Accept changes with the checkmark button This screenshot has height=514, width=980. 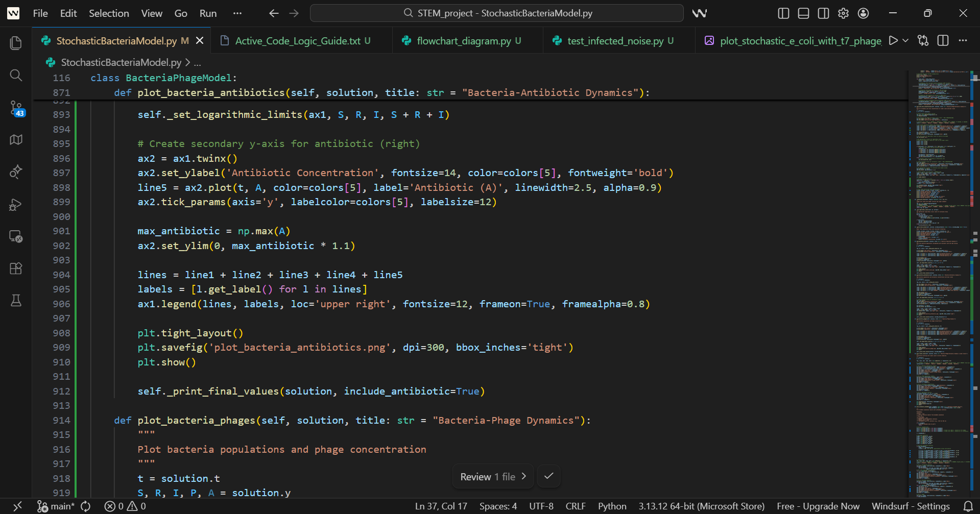[x=548, y=476]
